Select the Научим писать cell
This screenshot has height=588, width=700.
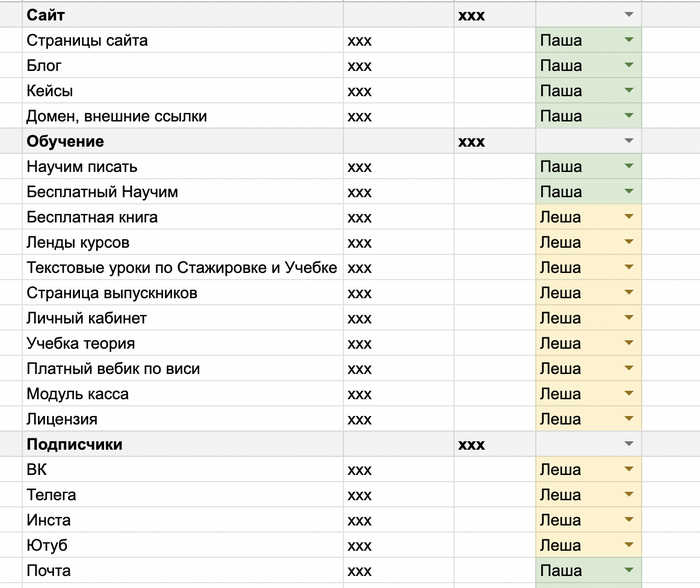pos(180,166)
